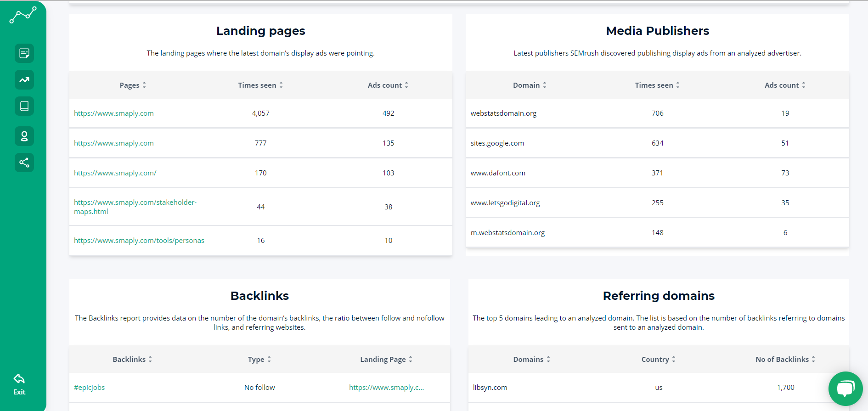Open the user profile icon in the sidebar
868x411 pixels.
24,136
